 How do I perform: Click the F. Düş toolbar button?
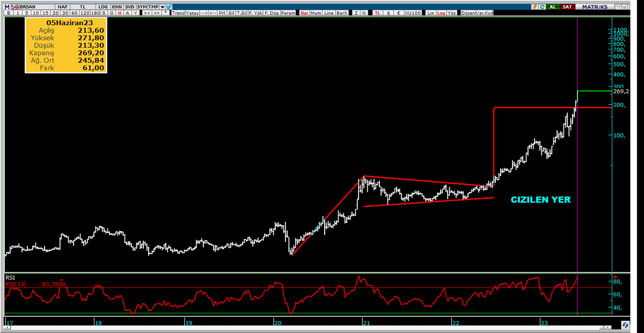pos(272,13)
